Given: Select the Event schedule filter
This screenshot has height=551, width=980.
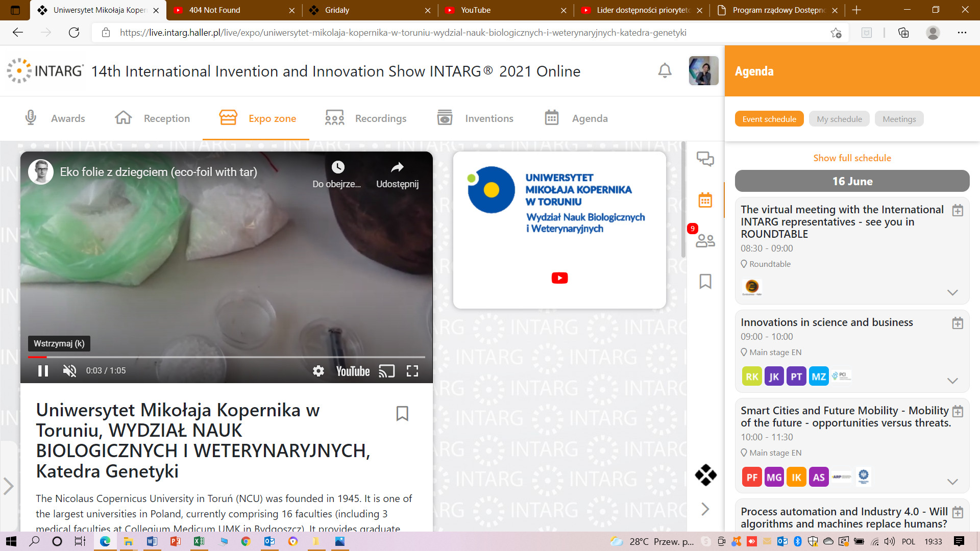Looking at the screenshot, I should (x=769, y=119).
